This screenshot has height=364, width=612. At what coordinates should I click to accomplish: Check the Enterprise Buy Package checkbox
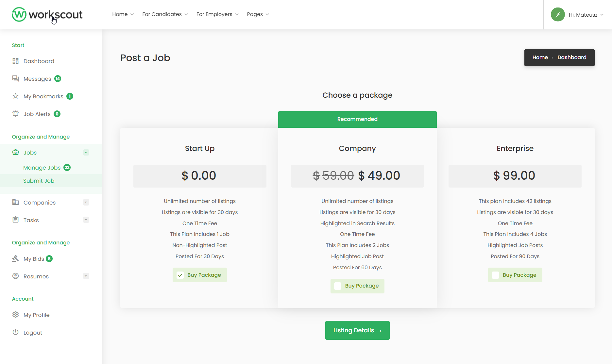coord(495,275)
